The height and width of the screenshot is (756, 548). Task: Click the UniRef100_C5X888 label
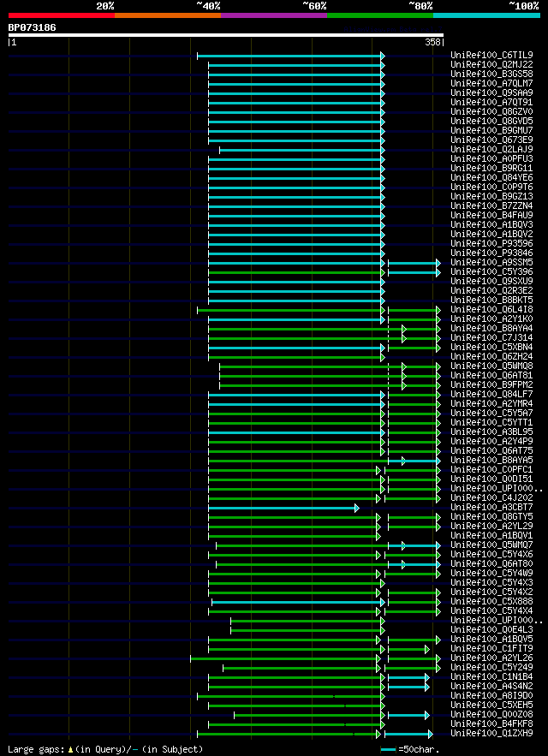click(491, 602)
